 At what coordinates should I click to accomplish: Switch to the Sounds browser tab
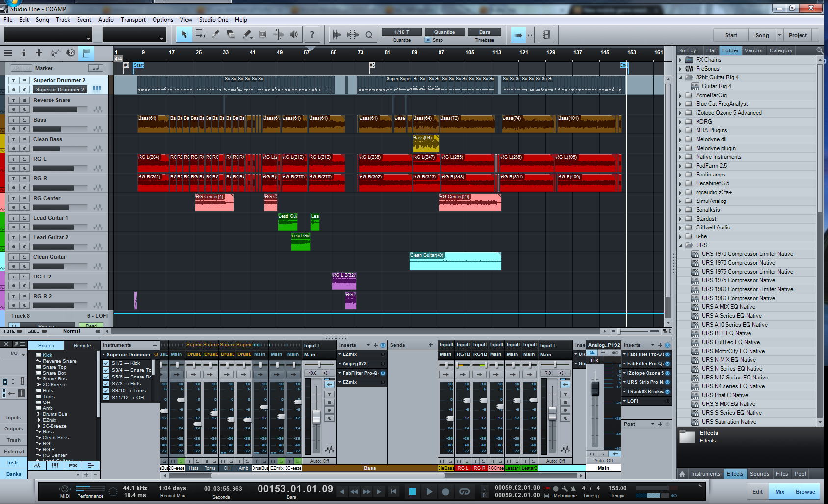(x=759, y=474)
